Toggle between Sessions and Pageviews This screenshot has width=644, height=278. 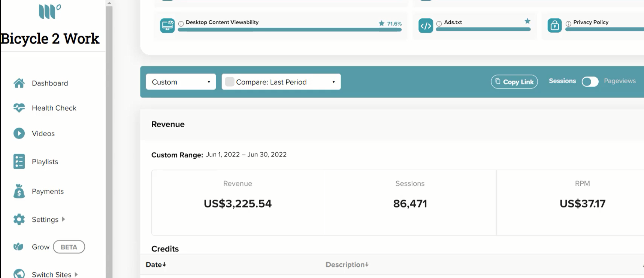coord(590,81)
